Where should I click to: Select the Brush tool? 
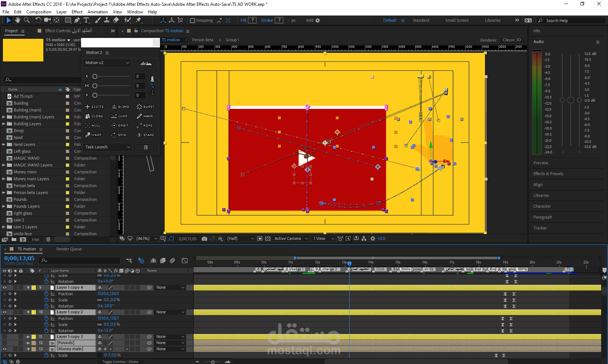tap(98, 20)
